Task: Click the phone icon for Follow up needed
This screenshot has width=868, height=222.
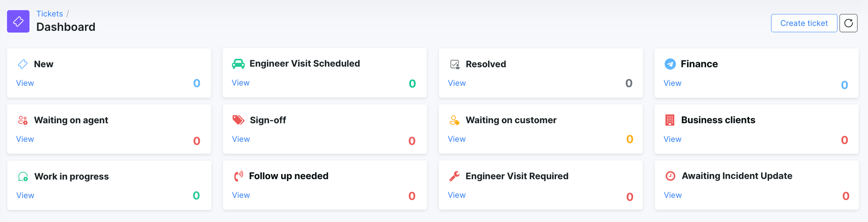Action: pos(238,176)
